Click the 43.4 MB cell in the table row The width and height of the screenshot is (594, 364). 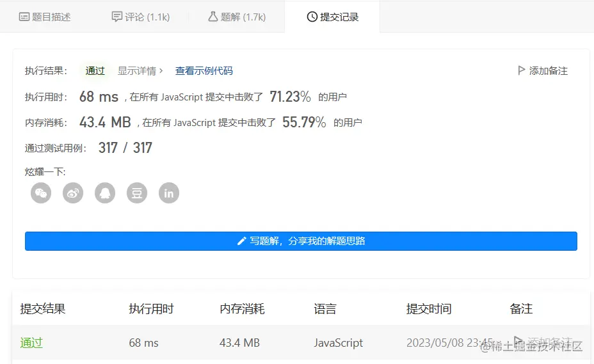coord(239,343)
